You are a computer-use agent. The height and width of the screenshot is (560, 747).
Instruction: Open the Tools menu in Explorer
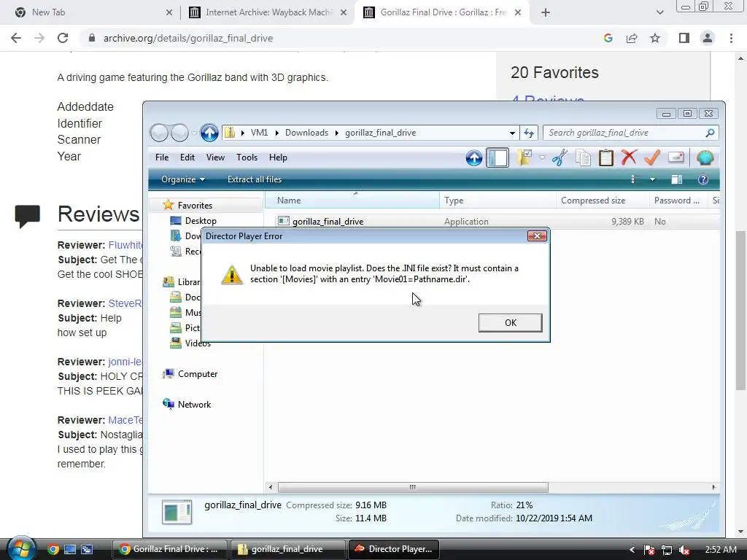[x=247, y=157]
